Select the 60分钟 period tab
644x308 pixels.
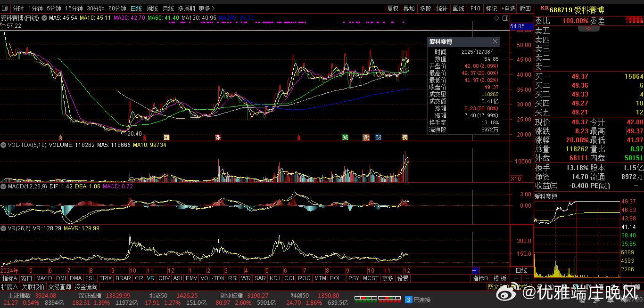(117, 8)
